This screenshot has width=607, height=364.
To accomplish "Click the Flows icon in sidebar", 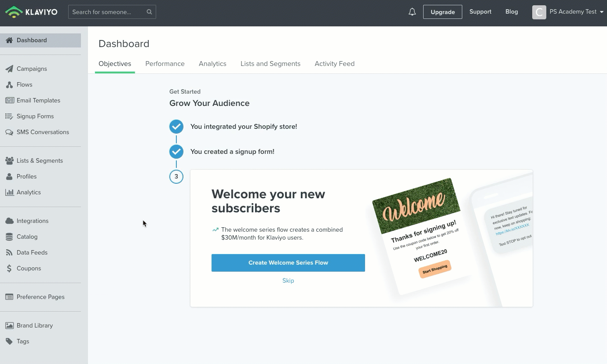I will coord(9,84).
